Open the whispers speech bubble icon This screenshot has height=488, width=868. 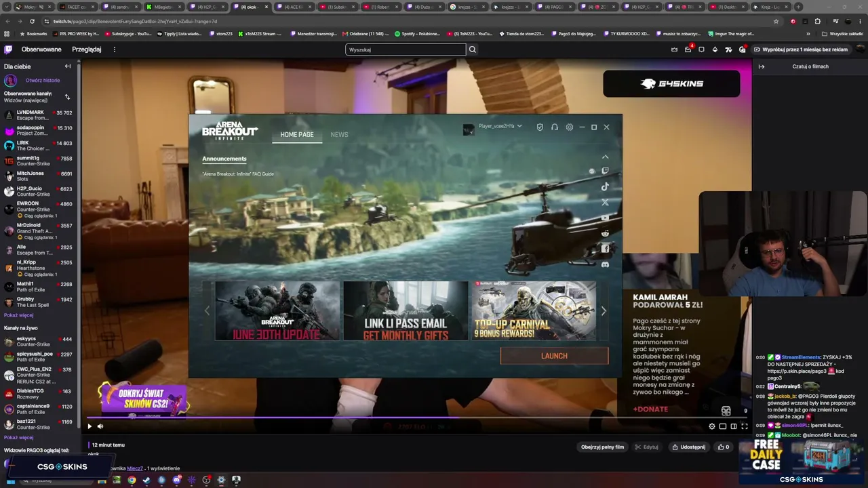(x=701, y=49)
